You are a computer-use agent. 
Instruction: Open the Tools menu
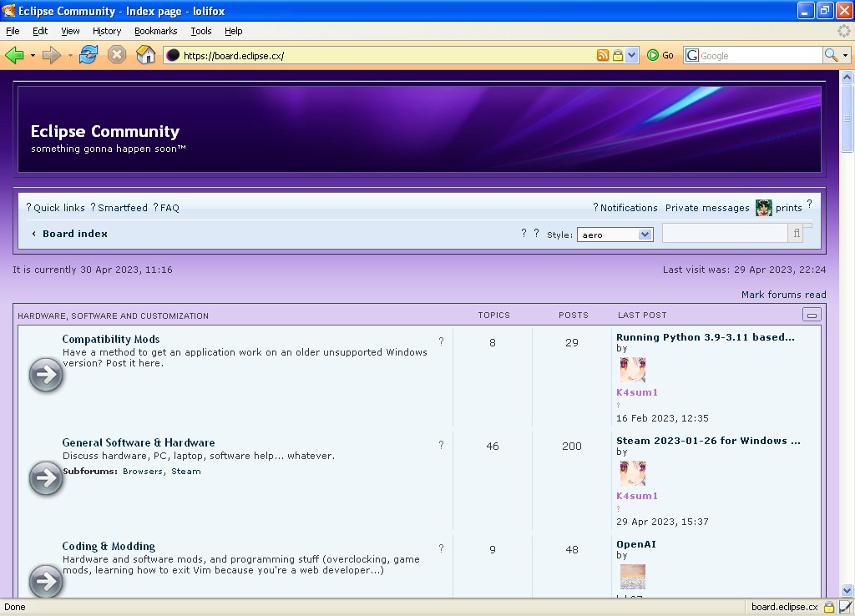click(200, 31)
